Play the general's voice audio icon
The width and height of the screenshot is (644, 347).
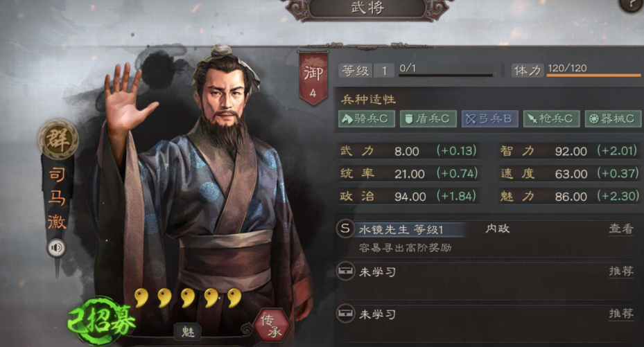(56, 248)
